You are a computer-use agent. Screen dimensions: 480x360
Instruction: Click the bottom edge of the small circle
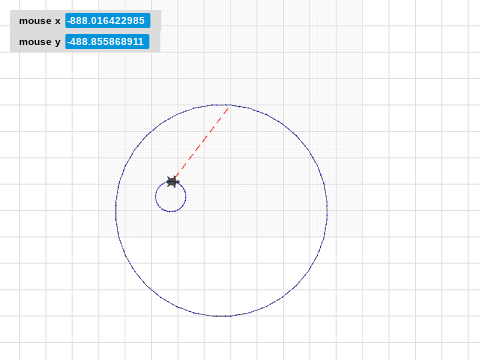(171, 212)
